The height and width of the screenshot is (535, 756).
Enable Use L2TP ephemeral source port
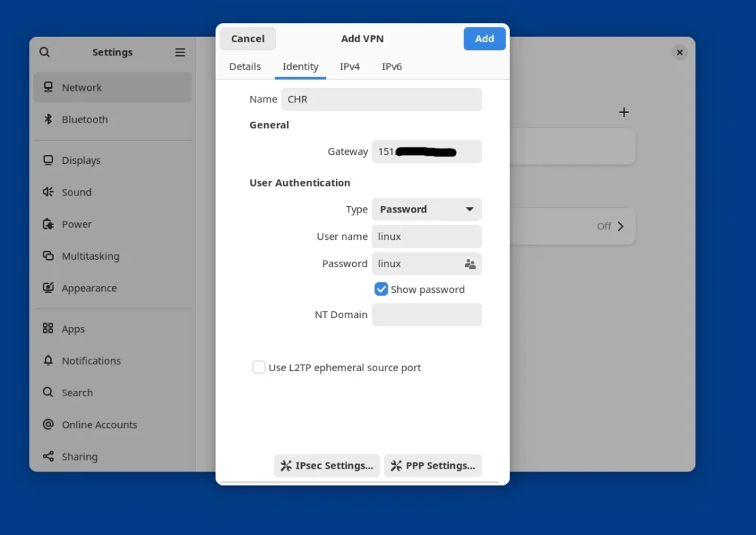pos(258,367)
